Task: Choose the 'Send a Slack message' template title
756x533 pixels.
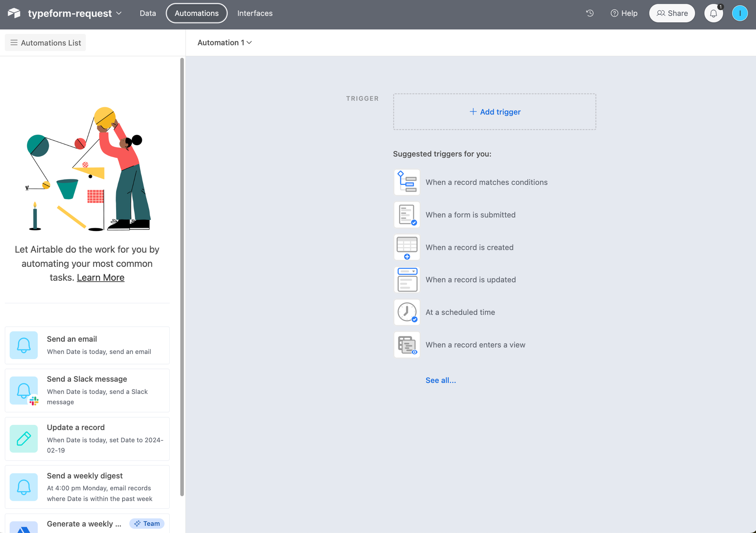Action: [87, 379]
